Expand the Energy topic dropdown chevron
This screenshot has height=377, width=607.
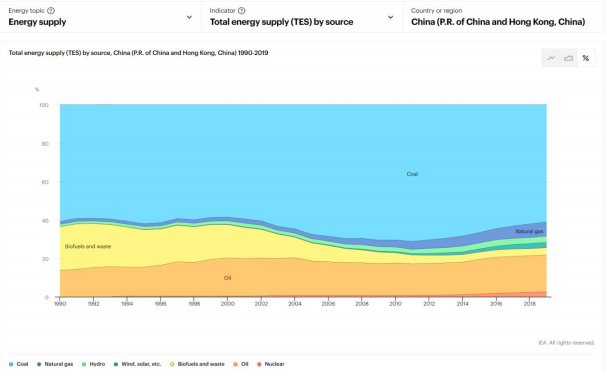(189, 17)
